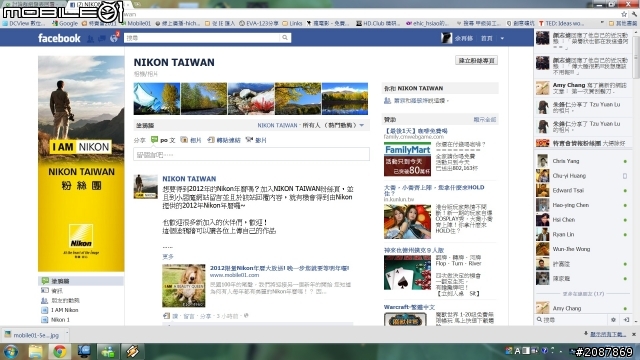Chat with Chu-yi Huang
The image size is (640, 360).
point(583,176)
